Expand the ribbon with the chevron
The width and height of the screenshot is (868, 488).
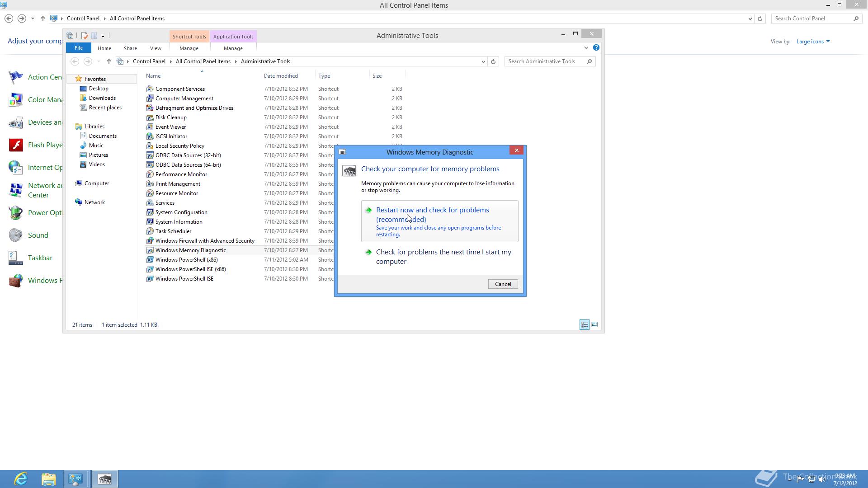[x=586, y=47]
